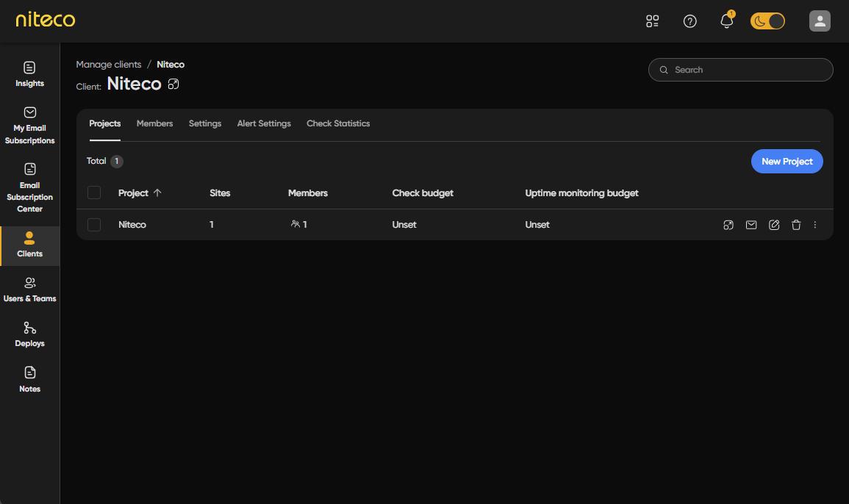Click the members icon in Niteco row

295,224
